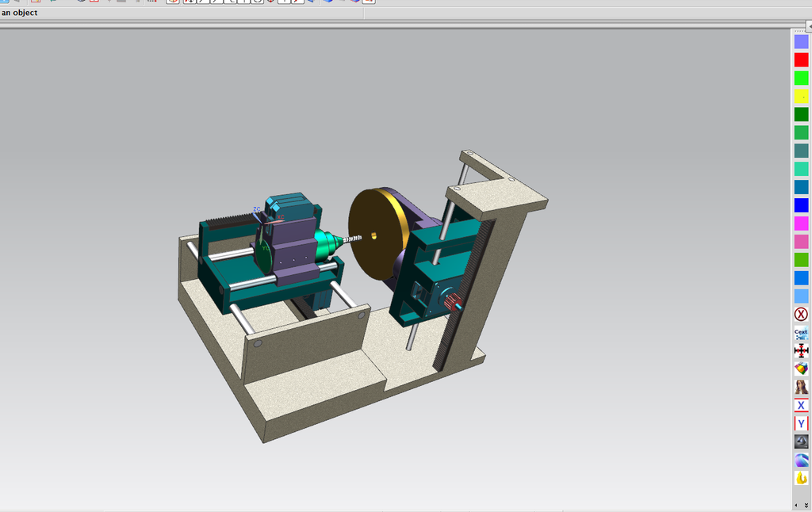Select the dotted snap-point toolbar icon
This screenshot has height=512, width=812.
tap(151, 2)
